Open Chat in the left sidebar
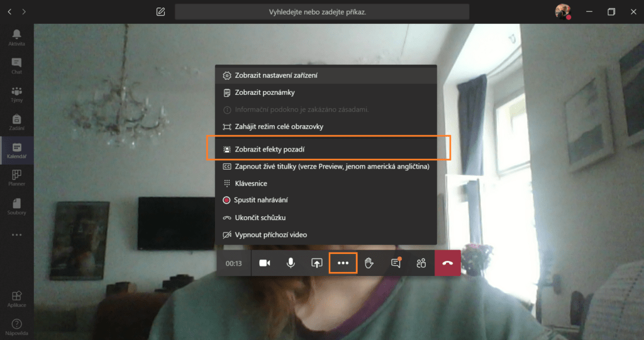644x340 pixels. pyautogui.click(x=16, y=65)
